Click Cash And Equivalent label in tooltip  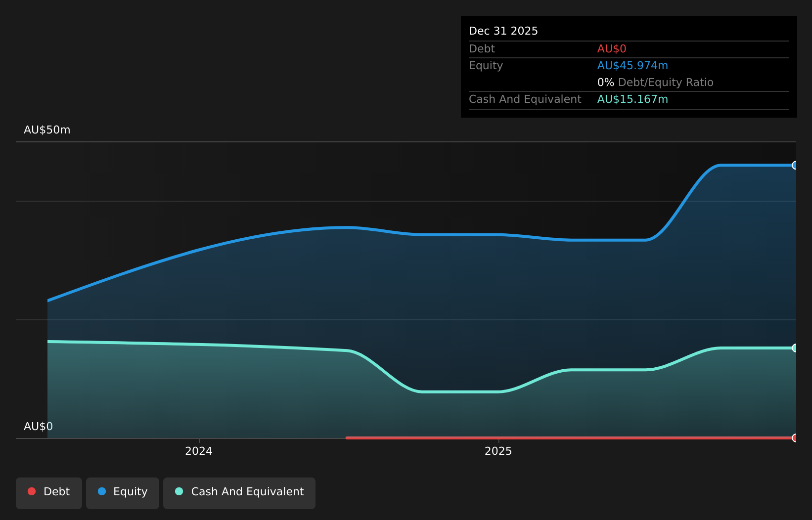525,99
